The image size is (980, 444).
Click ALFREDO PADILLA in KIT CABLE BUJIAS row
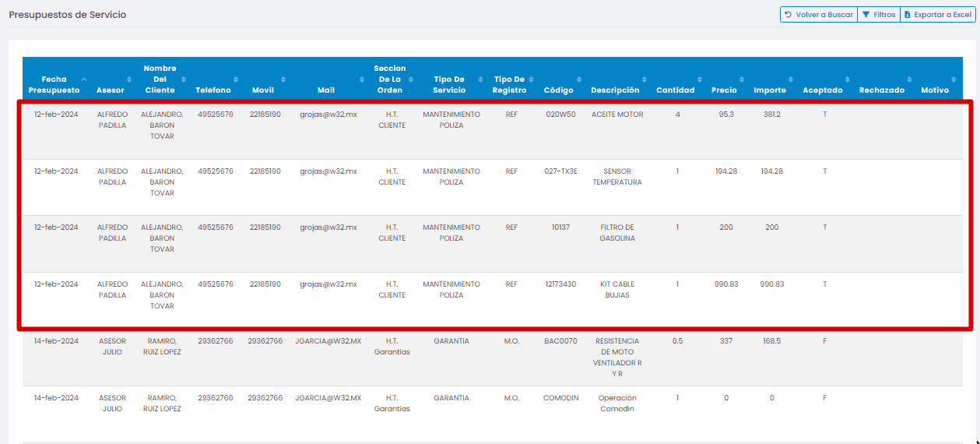coord(112,290)
